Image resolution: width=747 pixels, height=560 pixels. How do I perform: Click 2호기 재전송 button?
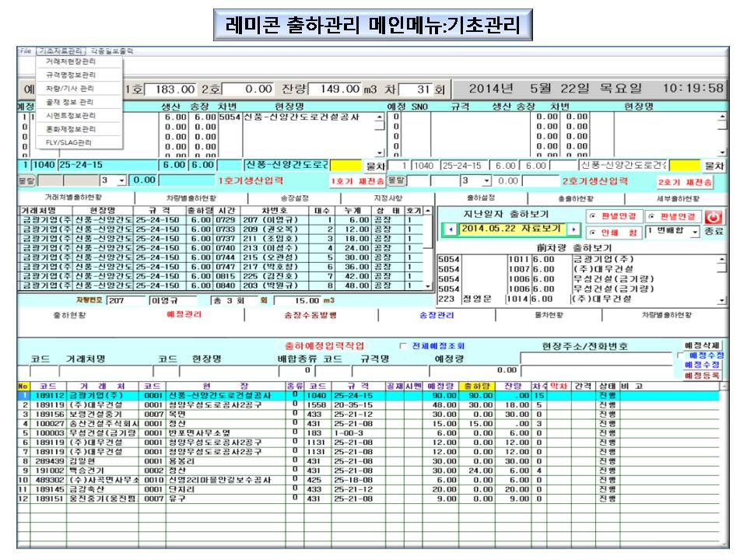pyautogui.click(x=685, y=182)
